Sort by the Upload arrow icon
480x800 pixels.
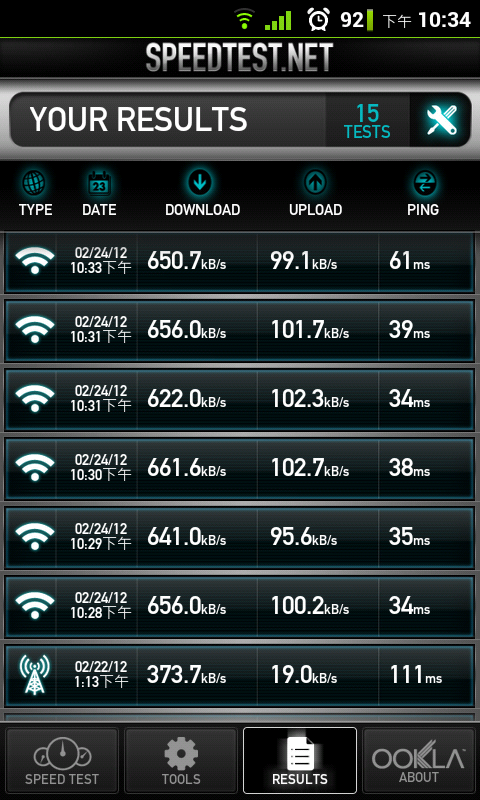pos(315,183)
